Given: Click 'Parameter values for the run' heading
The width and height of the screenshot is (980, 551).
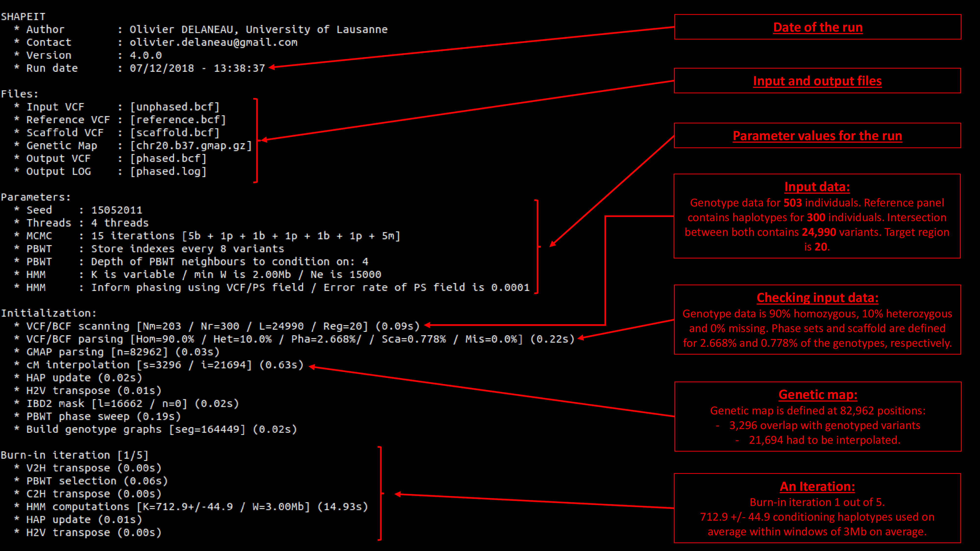Looking at the screenshot, I should [817, 136].
